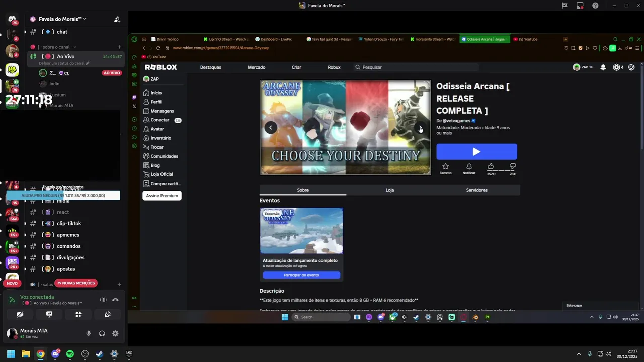Screen dimensions: 644x362
Task: Open Discord direct messages home icon
Action: 12,20
